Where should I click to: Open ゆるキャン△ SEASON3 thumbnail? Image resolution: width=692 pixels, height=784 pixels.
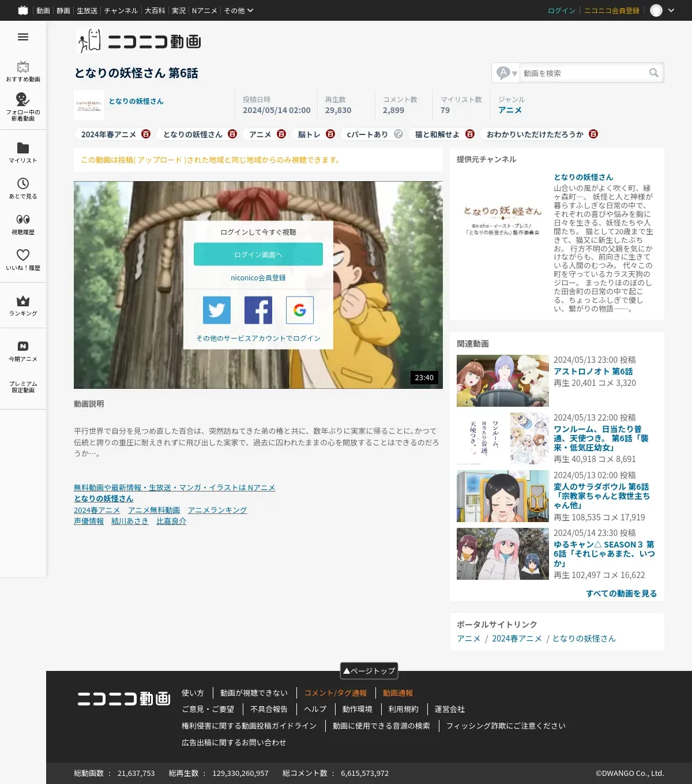(x=503, y=554)
